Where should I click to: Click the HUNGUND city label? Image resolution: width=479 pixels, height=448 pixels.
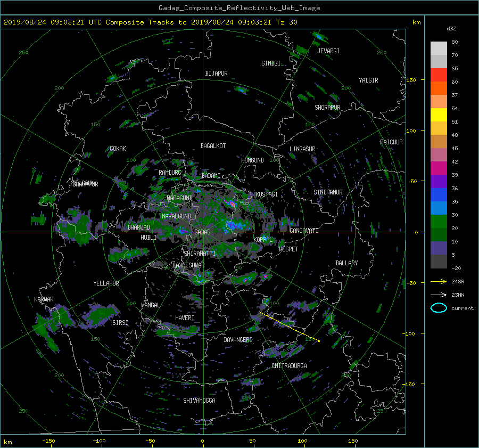(252, 160)
